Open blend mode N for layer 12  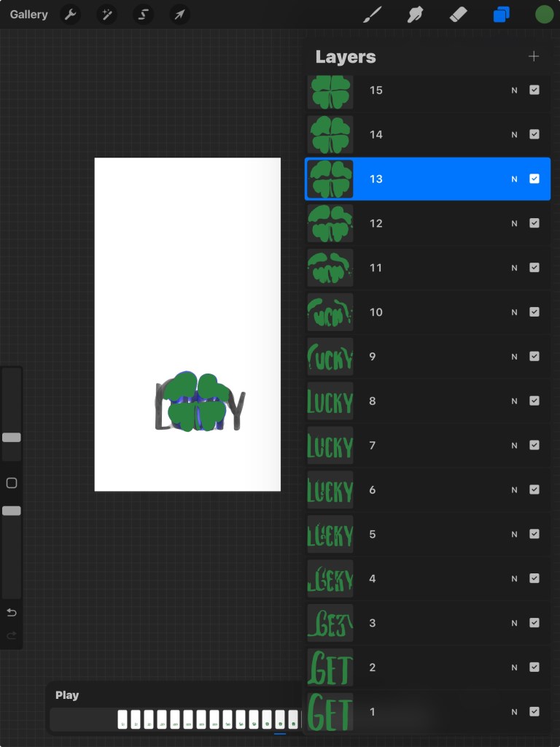tap(514, 223)
